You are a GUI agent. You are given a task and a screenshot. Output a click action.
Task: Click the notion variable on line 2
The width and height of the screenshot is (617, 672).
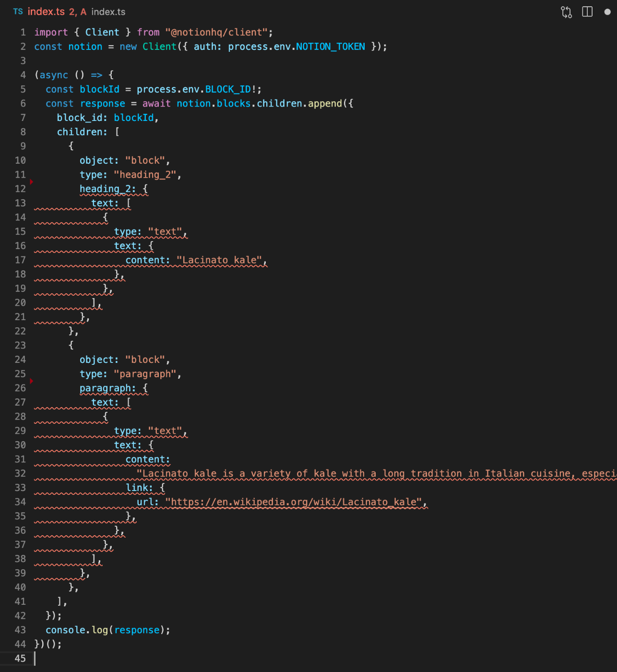[85, 47]
